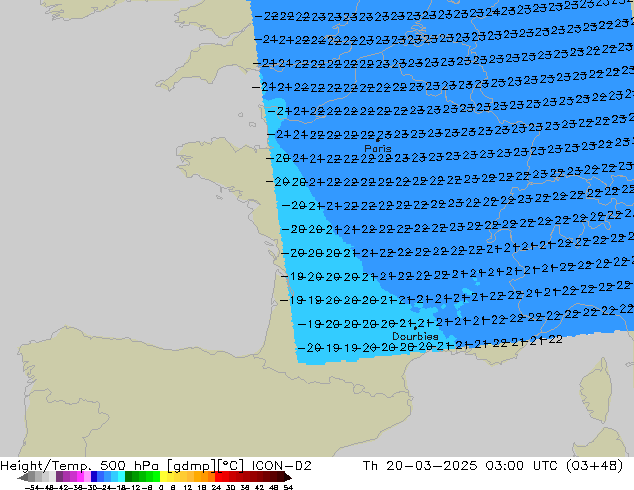Image resolution: width=634 pixels, height=490 pixels.
Task: Click the 'Height/Temp. 500 hPa' title text
Action: coord(80,466)
